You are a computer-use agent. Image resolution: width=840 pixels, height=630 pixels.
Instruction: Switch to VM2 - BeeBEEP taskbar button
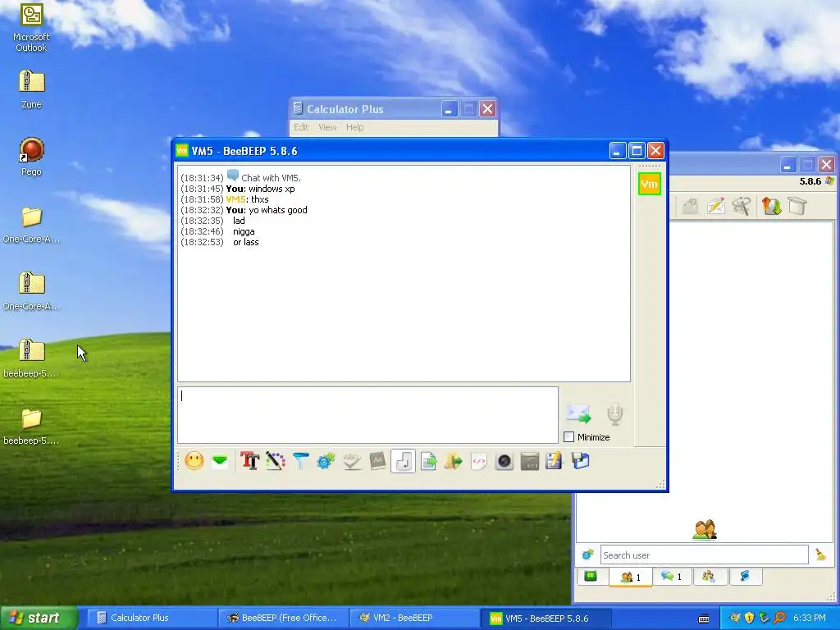413,618
